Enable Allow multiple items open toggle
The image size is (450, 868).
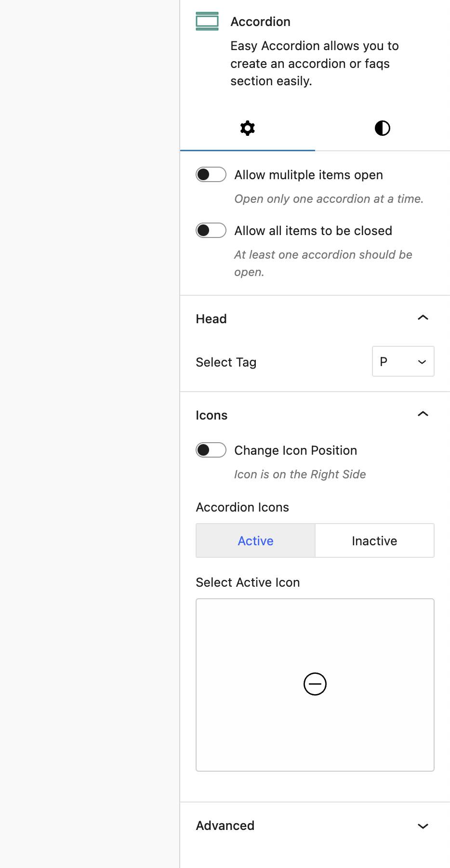(211, 174)
